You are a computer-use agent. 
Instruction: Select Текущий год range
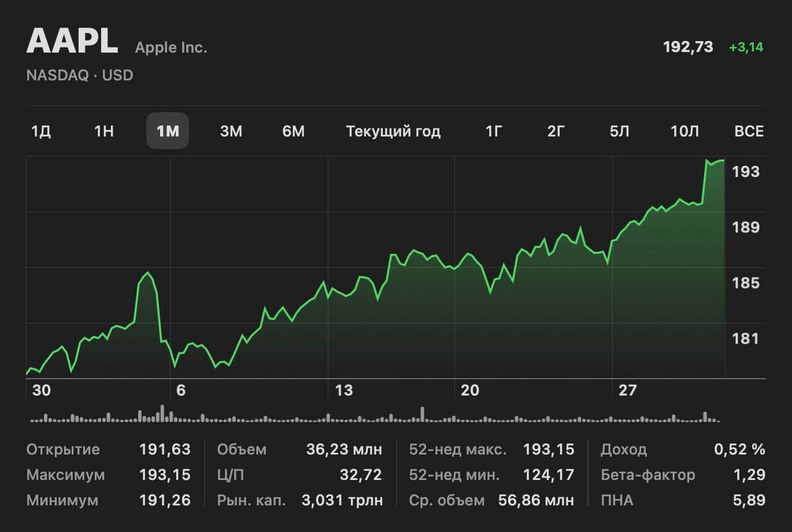393,131
